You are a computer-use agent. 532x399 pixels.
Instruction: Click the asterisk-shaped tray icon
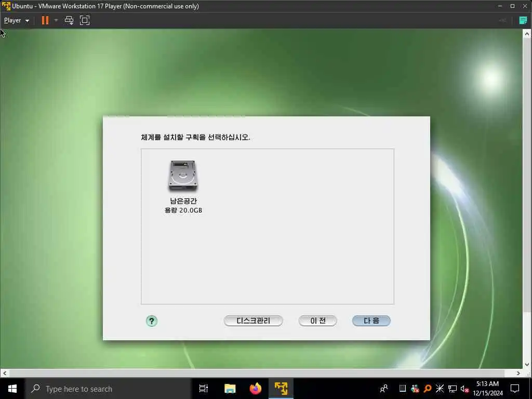click(x=440, y=389)
